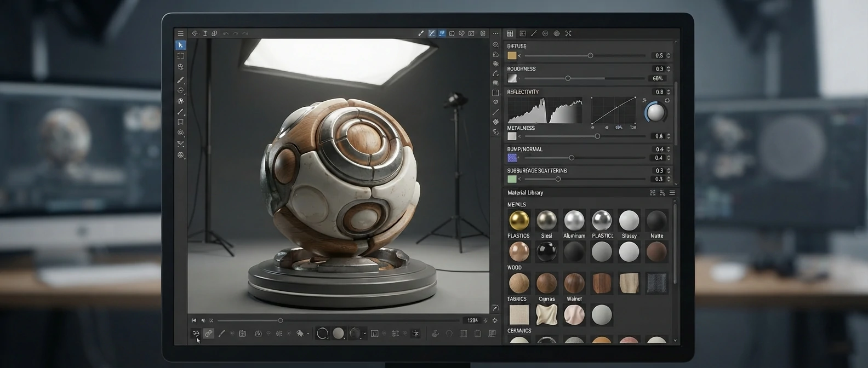Screen dimensions: 868x368
Task: Toggle the active link button in bottom toolbar
Action: [x=208, y=333]
